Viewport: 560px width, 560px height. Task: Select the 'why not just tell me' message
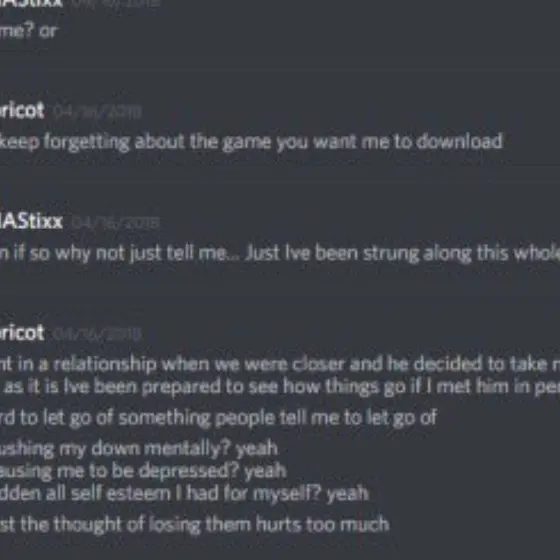click(280, 254)
